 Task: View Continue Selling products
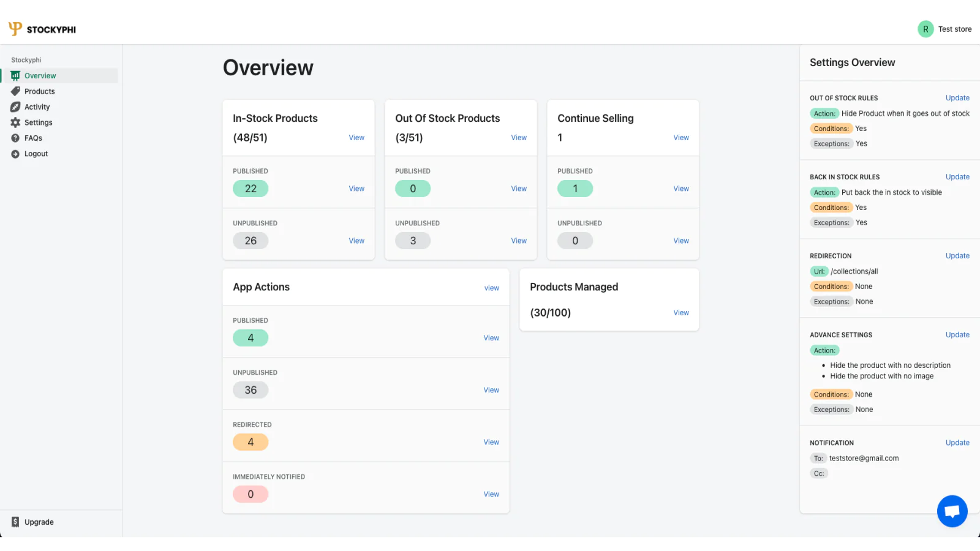click(681, 138)
